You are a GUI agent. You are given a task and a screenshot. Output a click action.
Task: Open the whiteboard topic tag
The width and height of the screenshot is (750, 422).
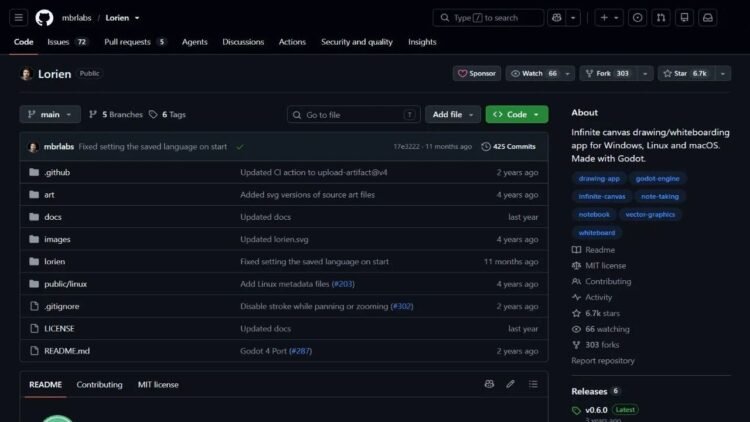(596, 233)
